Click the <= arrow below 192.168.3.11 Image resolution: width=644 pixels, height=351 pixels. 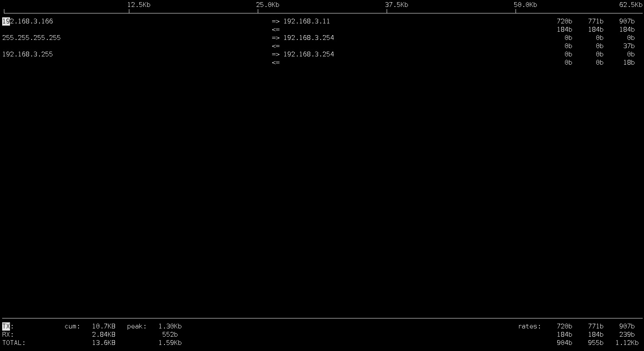[276, 29]
